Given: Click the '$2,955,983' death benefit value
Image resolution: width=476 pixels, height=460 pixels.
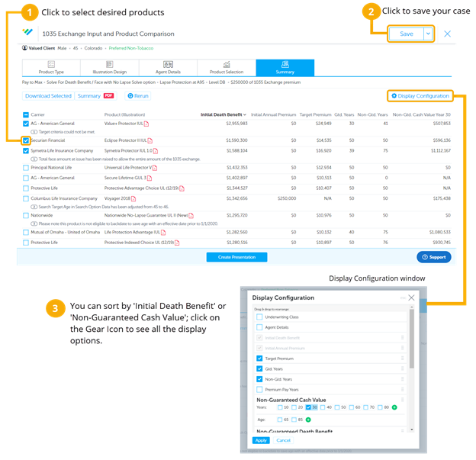Looking at the screenshot, I should (236, 124).
